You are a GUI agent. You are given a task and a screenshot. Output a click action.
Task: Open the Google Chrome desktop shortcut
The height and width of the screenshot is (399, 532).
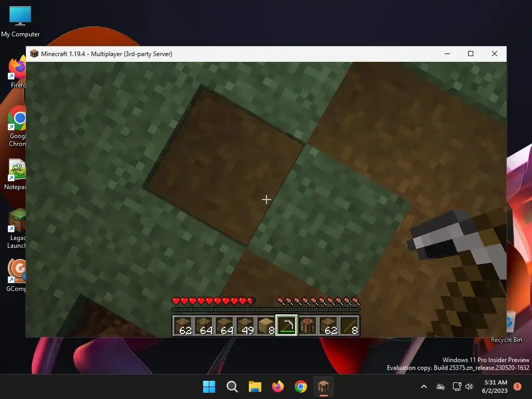point(17,127)
